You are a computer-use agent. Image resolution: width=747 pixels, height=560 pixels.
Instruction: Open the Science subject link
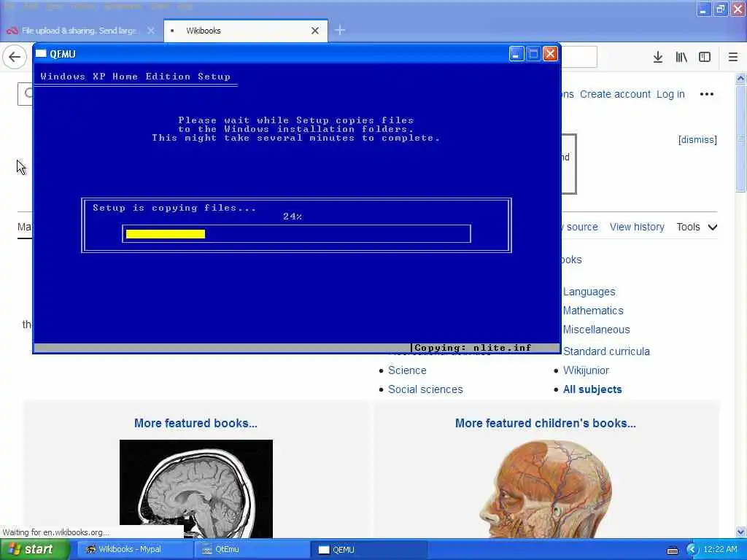click(x=407, y=370)
